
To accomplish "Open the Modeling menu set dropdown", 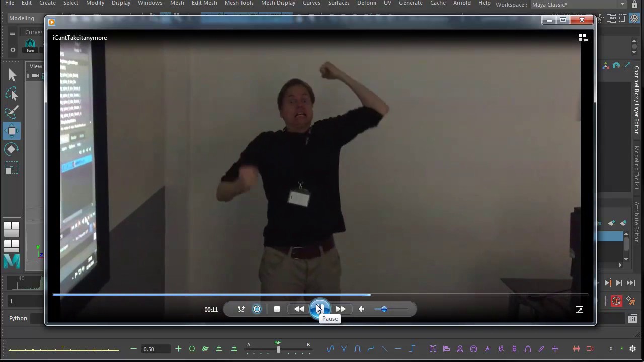I will 25,18.
